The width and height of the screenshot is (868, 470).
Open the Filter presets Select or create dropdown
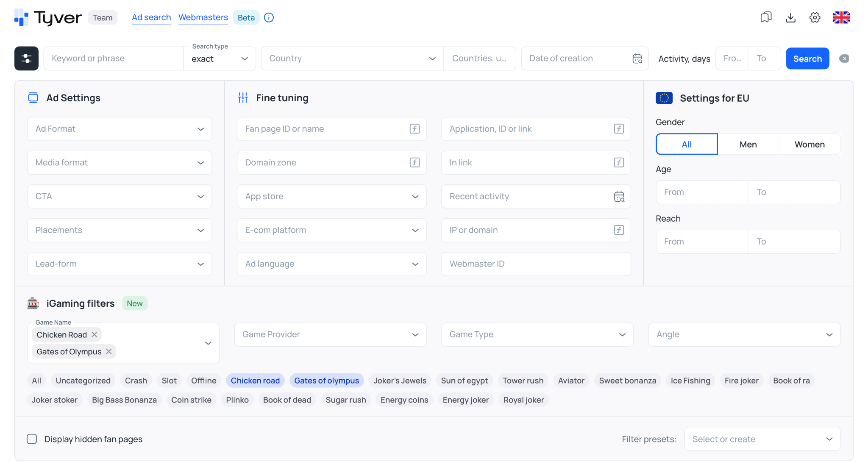pos(762,439)
